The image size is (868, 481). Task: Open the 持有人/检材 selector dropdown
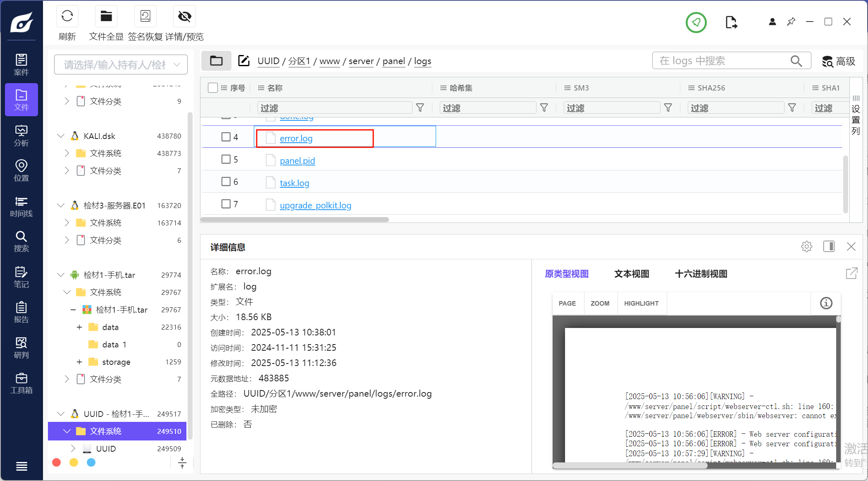click(x=121, y=65)
